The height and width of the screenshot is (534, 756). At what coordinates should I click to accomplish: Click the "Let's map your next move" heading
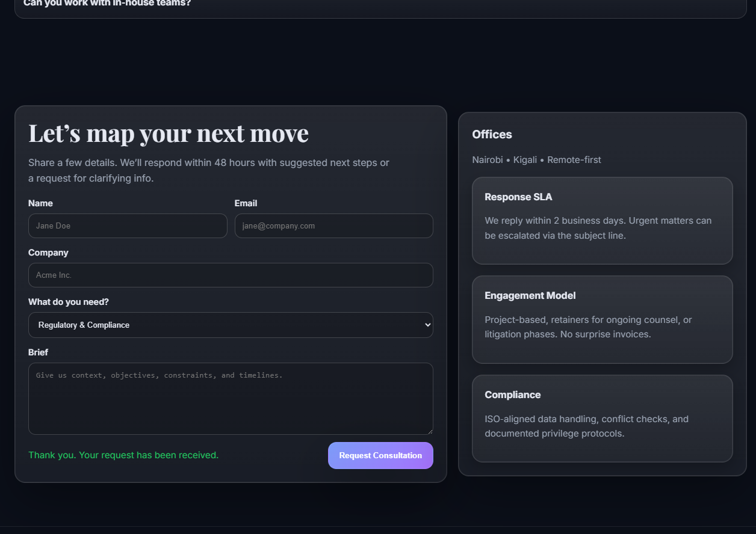coord(169,133)
